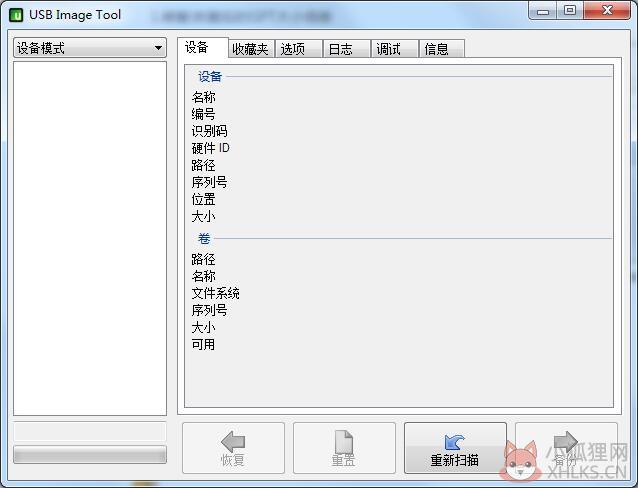Open the 调试 tab
The image size is (638, 488).
click(394, 49)
